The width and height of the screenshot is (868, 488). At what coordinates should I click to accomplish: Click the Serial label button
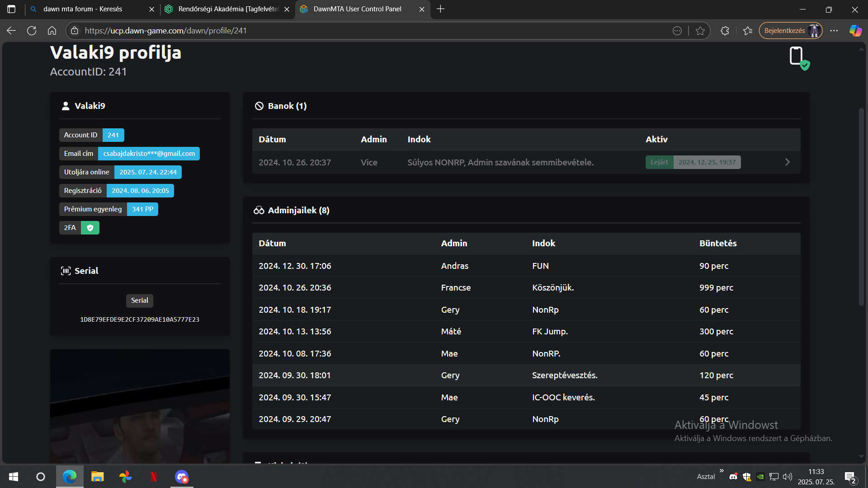pos(139,300)
